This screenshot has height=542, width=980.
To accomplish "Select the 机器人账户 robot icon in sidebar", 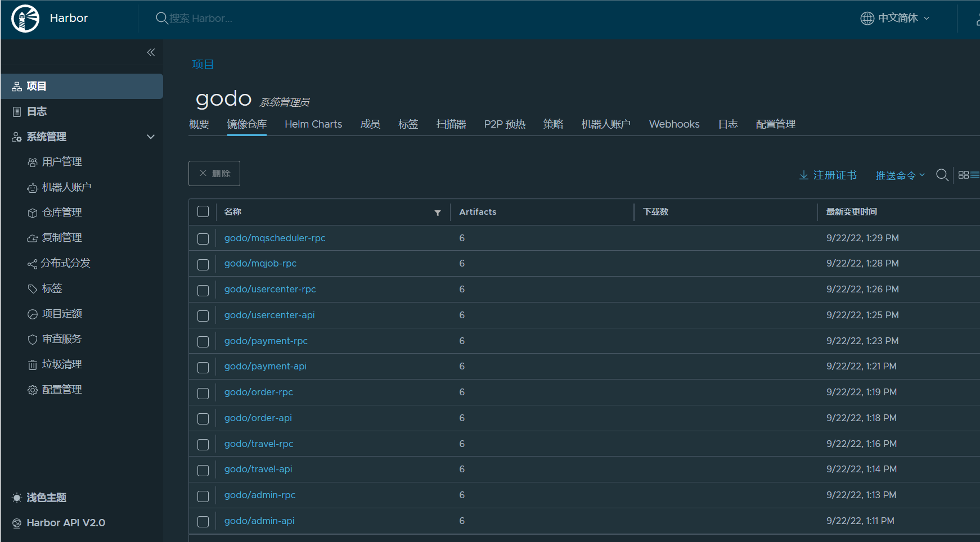I will point(33,187).
